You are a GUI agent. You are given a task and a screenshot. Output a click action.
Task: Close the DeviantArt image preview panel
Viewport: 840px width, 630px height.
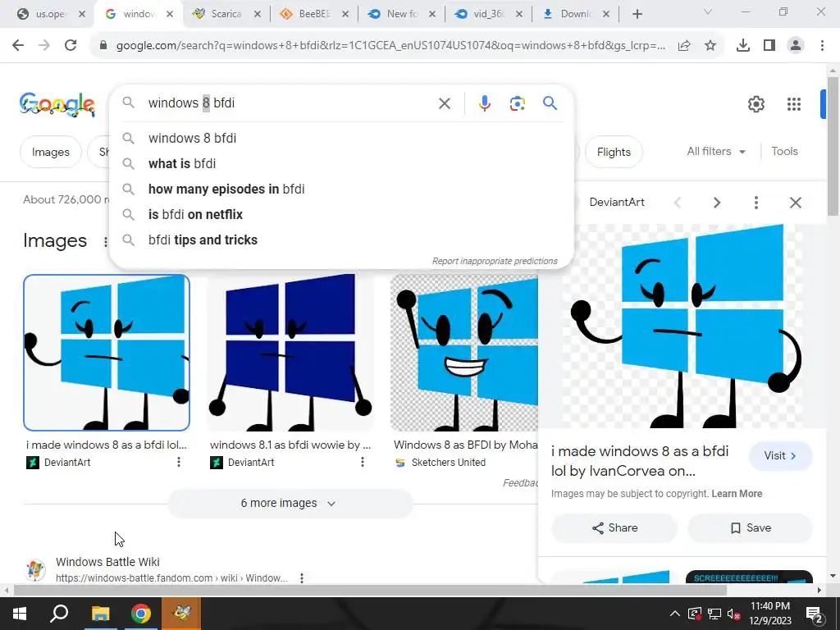tap(796, 203)
